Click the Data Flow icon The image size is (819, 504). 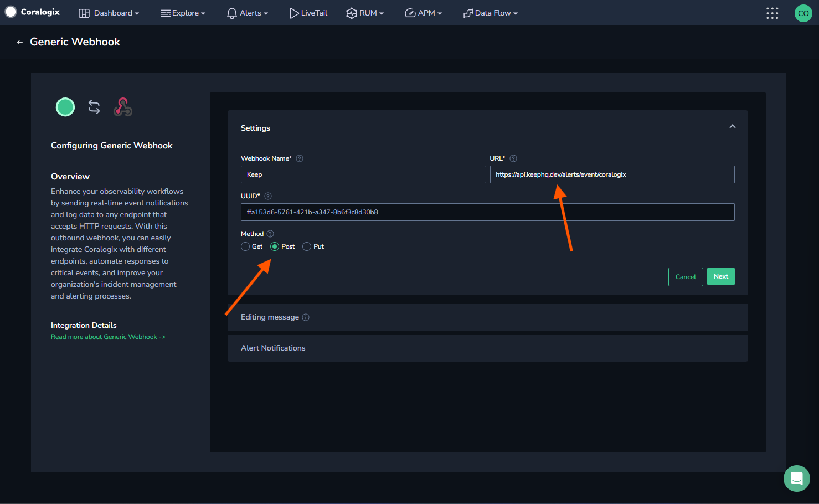coord(468,13)
